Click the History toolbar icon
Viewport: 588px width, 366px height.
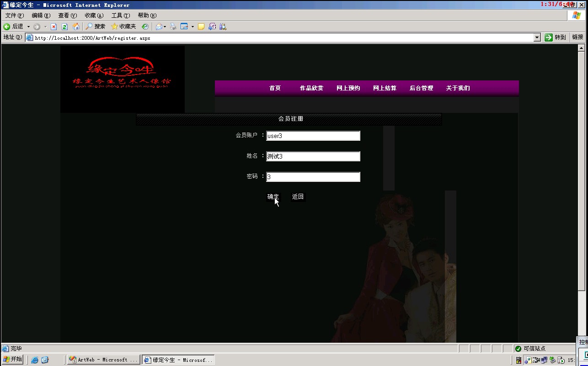[145, 27]
